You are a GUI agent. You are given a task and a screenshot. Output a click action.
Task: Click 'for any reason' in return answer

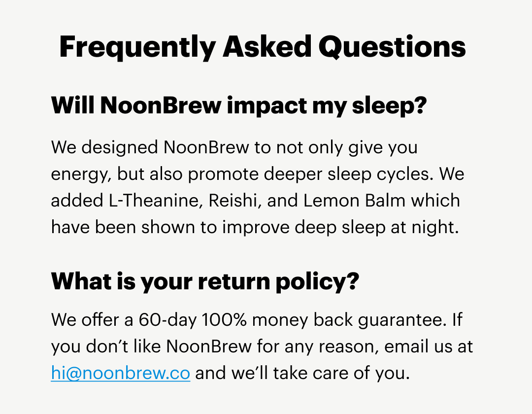(318, 346)
